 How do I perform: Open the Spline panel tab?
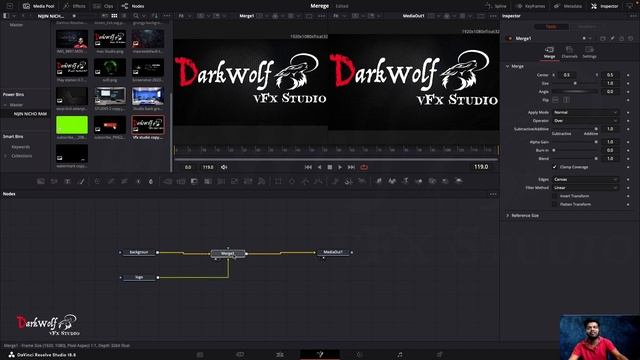[496, 6]
